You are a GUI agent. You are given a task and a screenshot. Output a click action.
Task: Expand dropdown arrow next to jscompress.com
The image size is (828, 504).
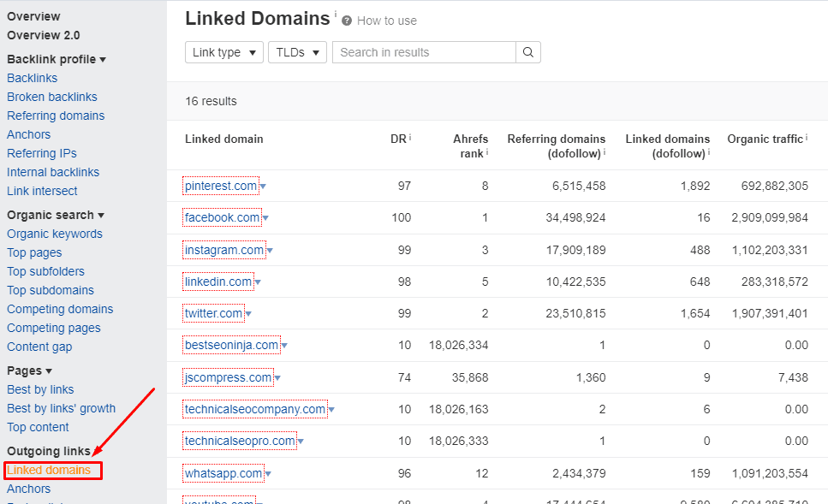click(277, 378)
